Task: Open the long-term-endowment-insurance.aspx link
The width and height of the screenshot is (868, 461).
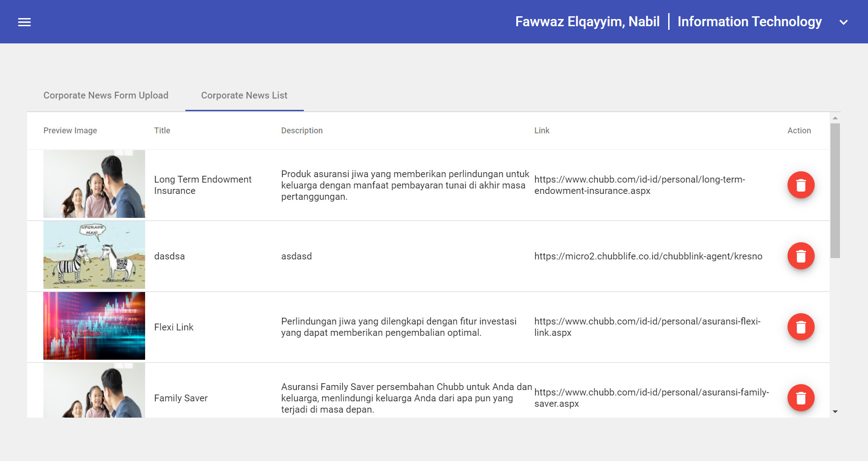Action: click(639, 185)
